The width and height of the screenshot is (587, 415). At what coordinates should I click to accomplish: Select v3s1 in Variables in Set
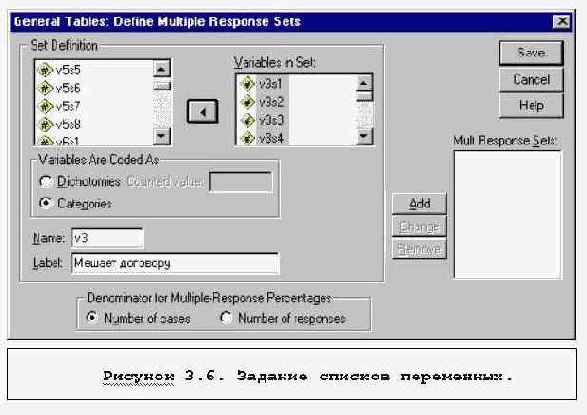click(x=271, y=84)
